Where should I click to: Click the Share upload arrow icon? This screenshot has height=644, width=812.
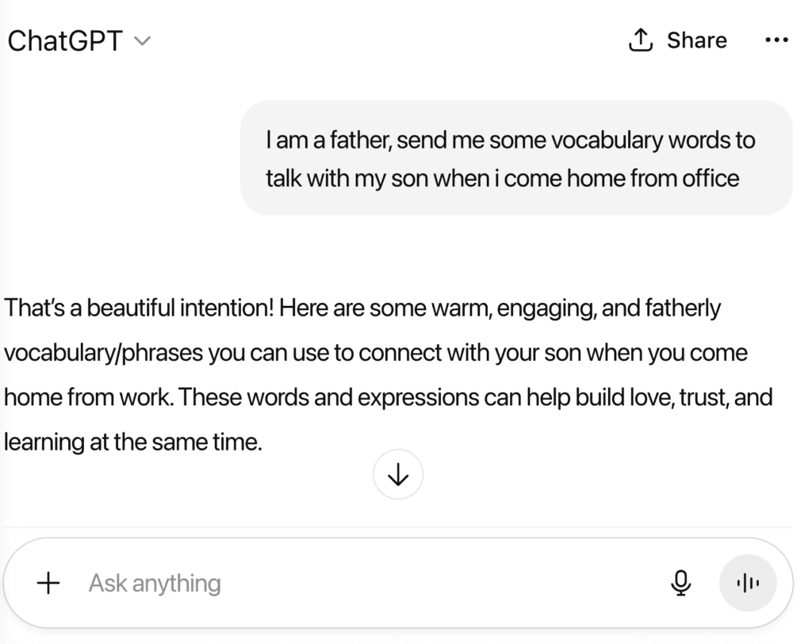pos(640,40)
